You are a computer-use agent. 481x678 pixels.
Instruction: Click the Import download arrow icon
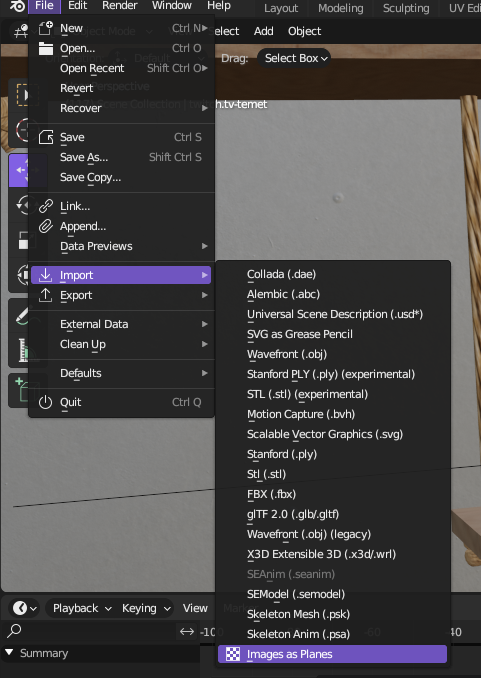tap(45, 275)
